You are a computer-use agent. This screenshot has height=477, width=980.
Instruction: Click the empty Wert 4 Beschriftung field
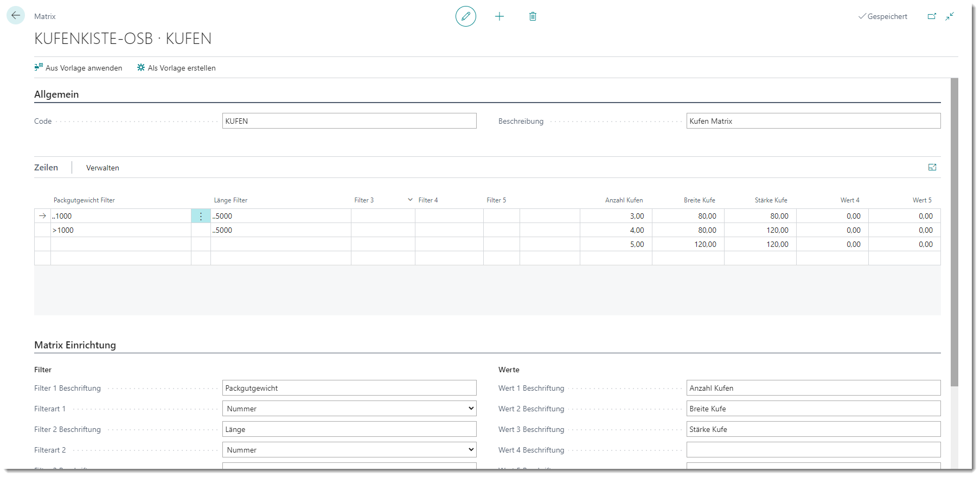coord(814,449)
